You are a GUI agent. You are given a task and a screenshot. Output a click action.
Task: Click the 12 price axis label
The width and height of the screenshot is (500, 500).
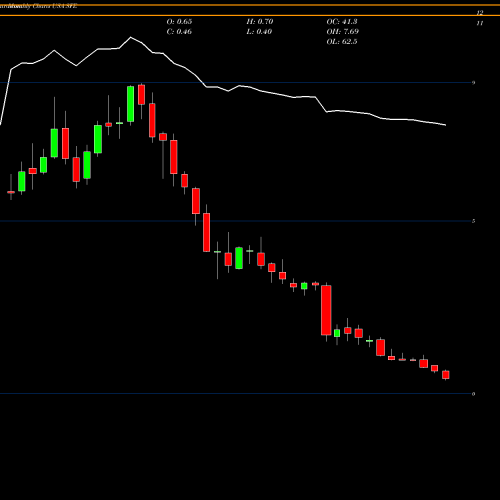tap(479, 13)
